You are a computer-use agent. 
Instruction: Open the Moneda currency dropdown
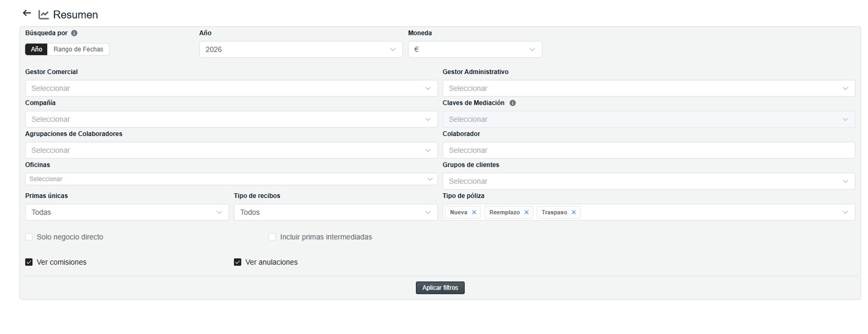(x=475, y=49)
